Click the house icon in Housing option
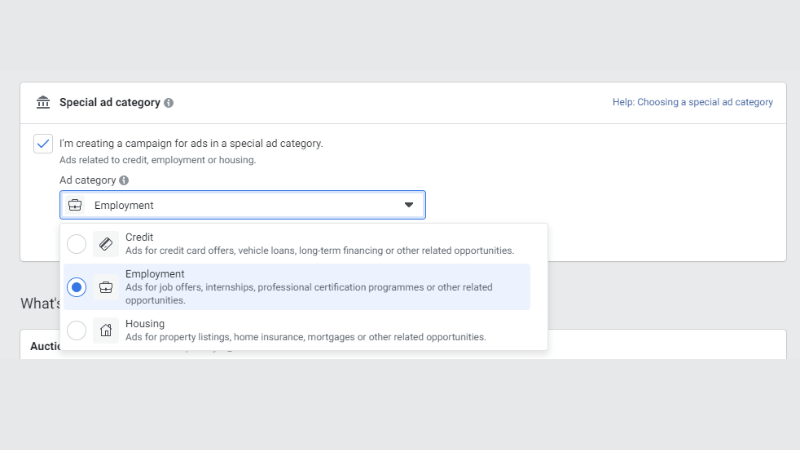The height and width of the screenshot is (450, 800). 106,330
